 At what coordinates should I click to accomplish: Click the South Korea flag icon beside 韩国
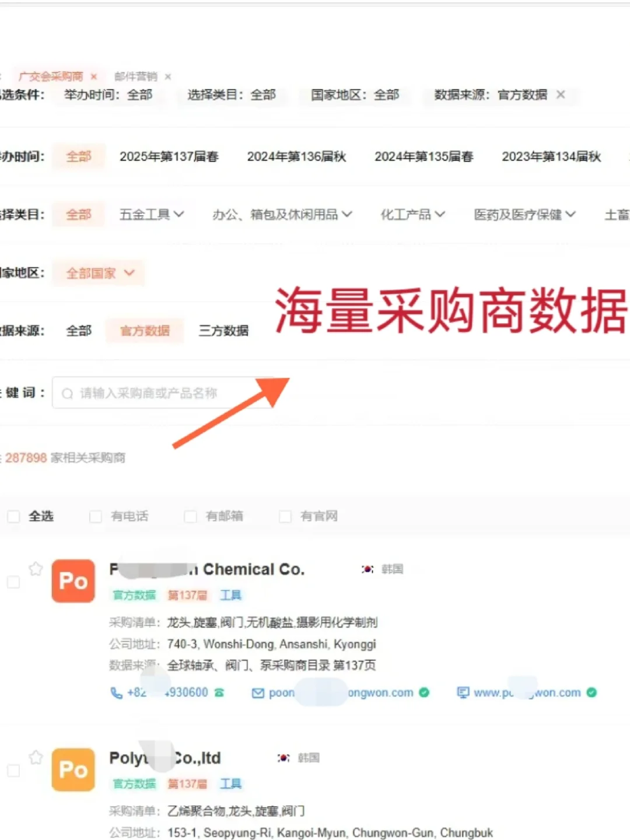coord(367,569)
